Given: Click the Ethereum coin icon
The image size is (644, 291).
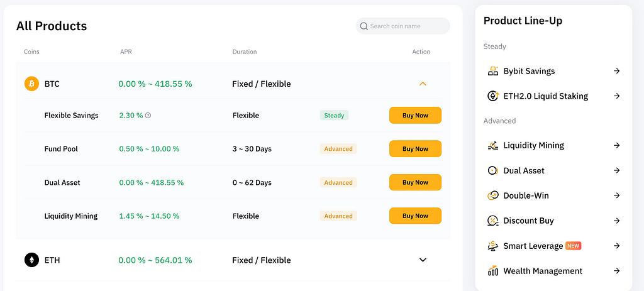Looking at the screenshot, I should coord(31,260).
